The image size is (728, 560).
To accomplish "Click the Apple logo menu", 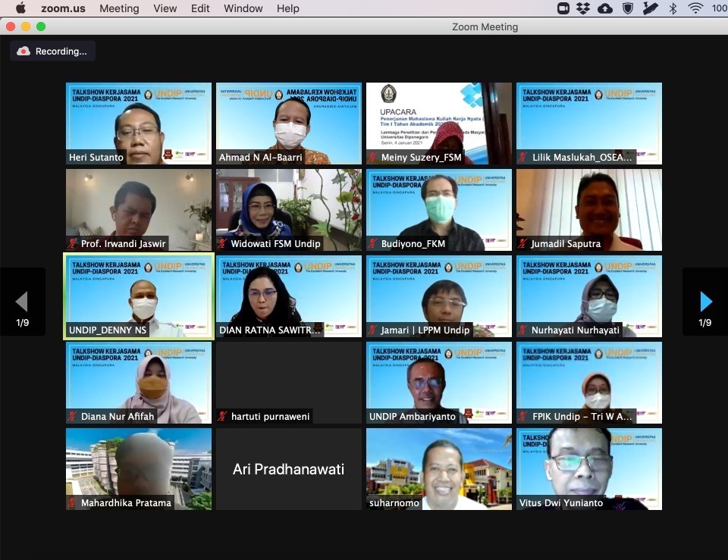I will tap(20, 8).
